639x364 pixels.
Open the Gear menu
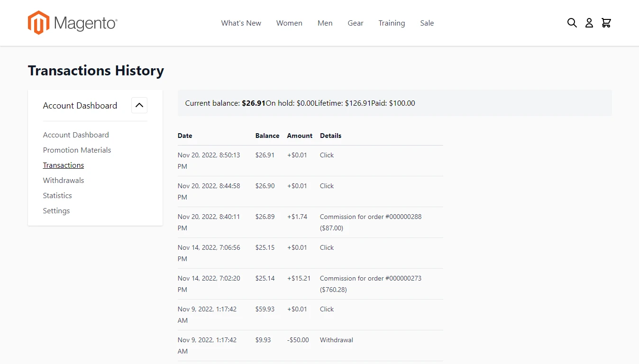(356, 23)
